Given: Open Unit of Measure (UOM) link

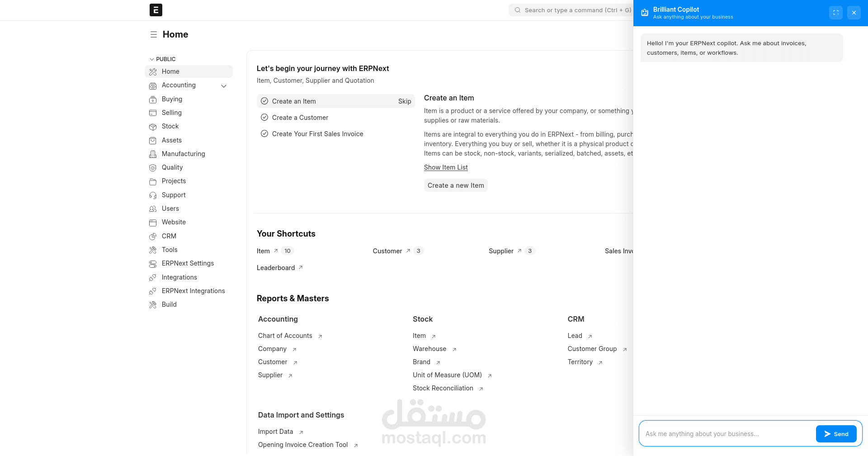Looking at the screenshot, I should pyautogui.click(x=447, y=375).
